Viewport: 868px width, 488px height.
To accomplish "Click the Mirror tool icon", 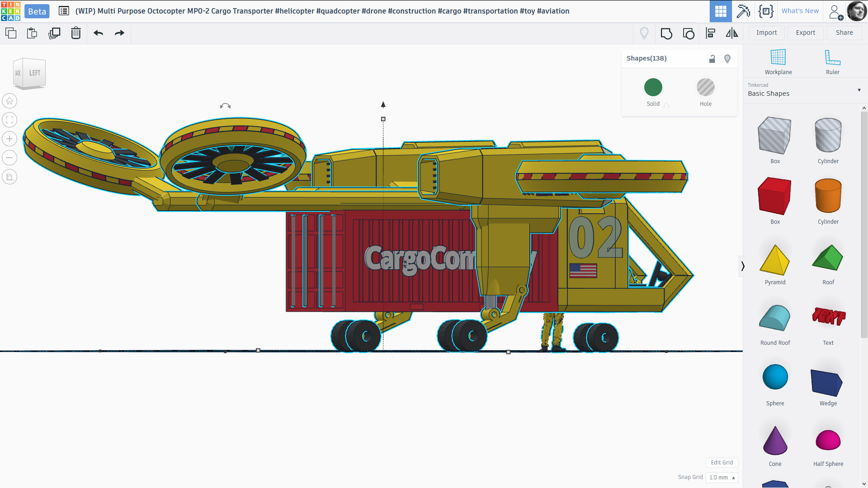I will [x=731, y=33].
